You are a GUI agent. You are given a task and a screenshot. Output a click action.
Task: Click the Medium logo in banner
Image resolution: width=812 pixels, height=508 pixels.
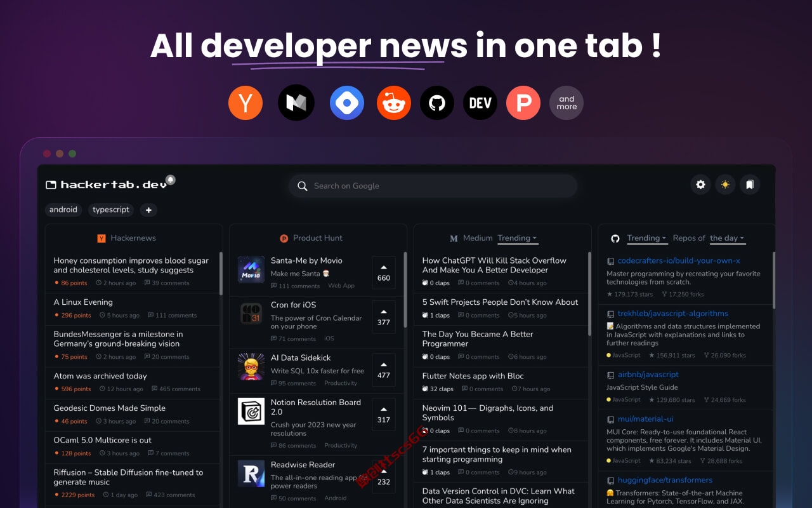click(296, 102)
